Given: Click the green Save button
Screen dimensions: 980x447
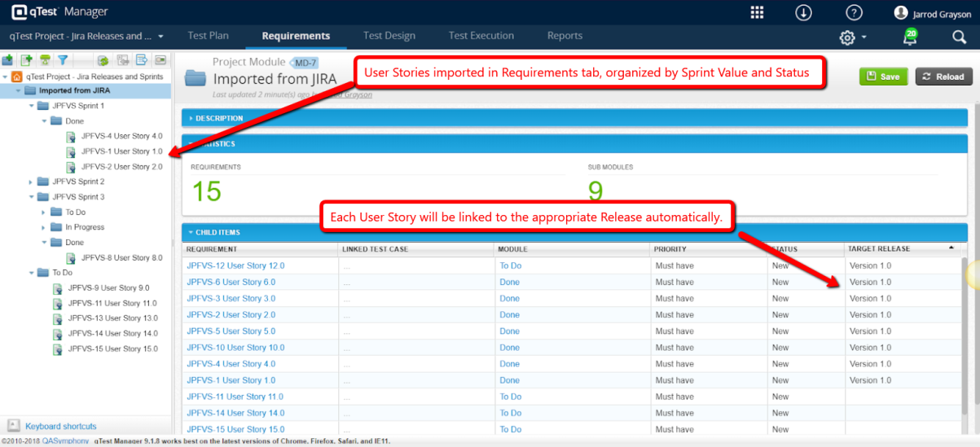Looking at the screenshot, I should click(x=883, y=77).
